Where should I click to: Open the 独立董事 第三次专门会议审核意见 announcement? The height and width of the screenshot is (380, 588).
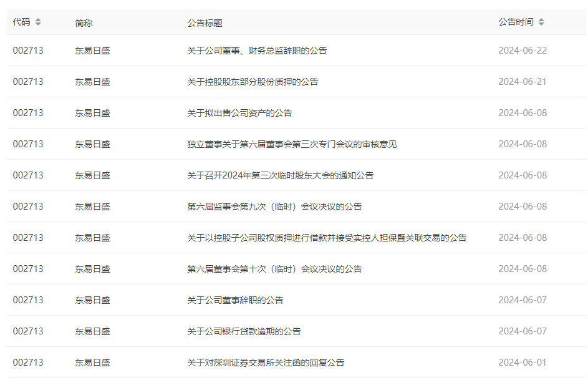pyautogui.click(x=292, y=144)
